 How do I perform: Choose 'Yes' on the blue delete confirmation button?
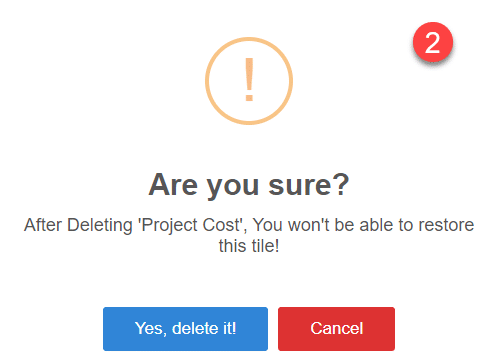(150, 329)
